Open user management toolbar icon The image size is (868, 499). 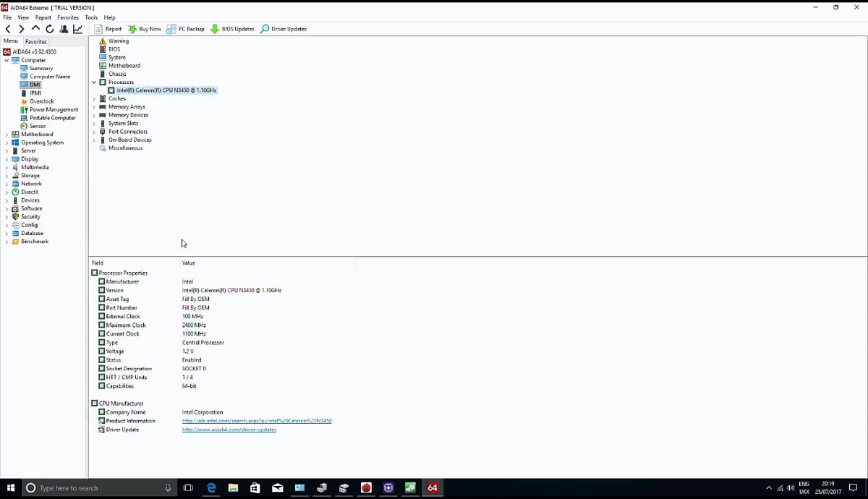click(x=64, y=29)
